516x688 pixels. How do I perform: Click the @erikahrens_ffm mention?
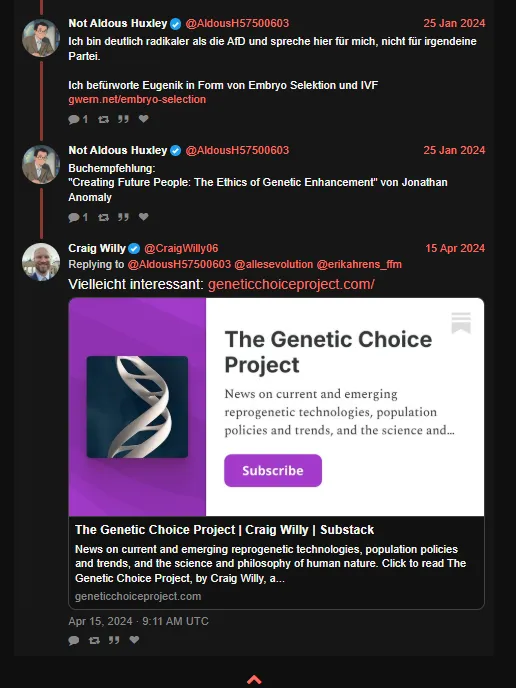[359, 264]
